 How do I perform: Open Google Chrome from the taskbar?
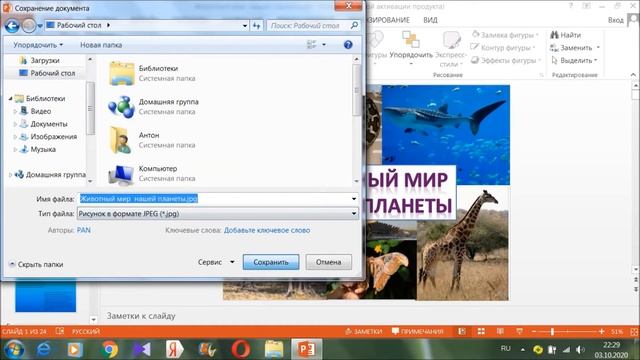point(109,349)
